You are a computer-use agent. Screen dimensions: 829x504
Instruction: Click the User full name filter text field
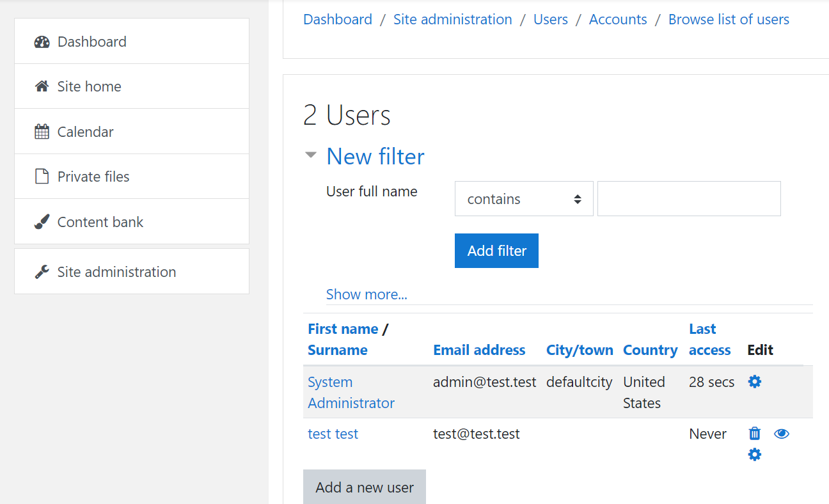(x=688, y=198)
